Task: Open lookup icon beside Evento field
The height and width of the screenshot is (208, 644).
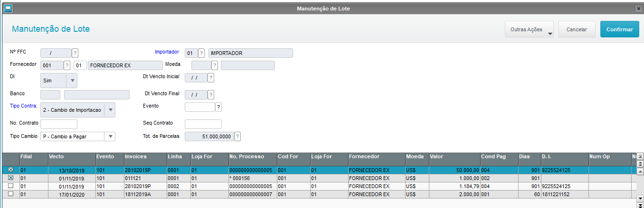Action: (218, 107)
